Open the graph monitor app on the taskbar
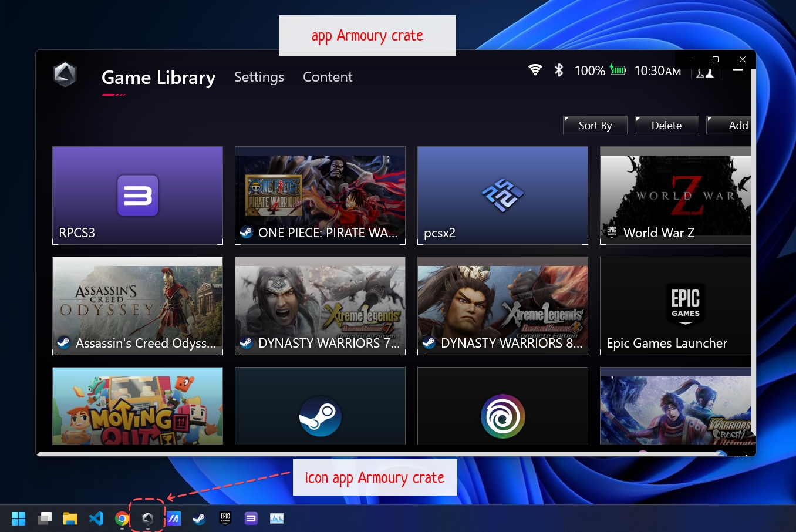This screenshot has width=796, height=532. pyautogui.click(x=277, y=518)
